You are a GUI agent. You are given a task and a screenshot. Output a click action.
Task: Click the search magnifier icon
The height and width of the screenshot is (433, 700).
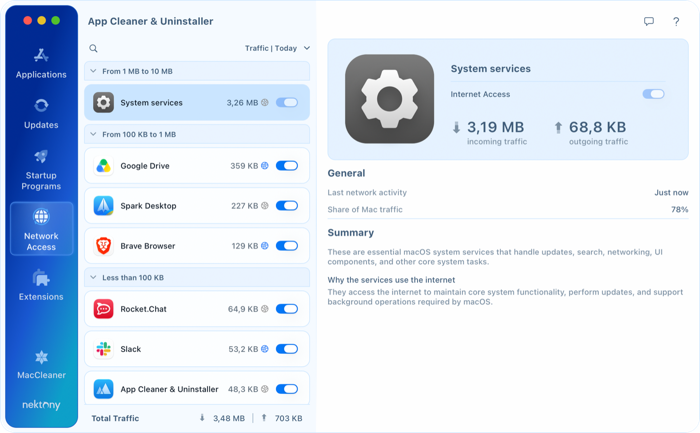93,48
